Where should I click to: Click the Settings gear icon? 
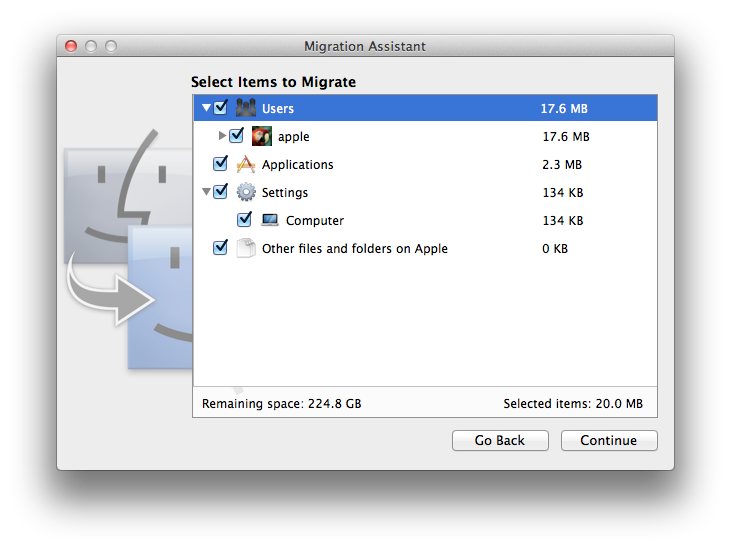point(246,192)
